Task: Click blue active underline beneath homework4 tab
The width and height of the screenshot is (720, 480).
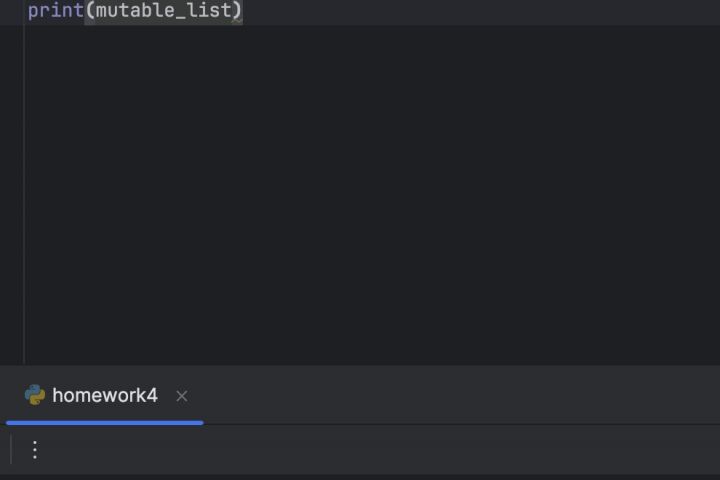Action: pyautogui.click(x=104, y=423)
